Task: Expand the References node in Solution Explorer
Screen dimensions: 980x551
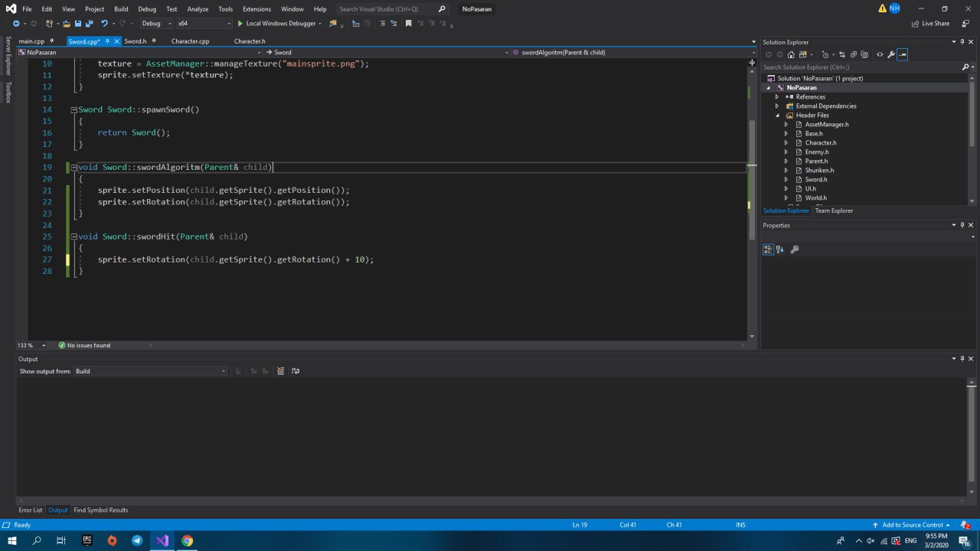Action: [x=777, y=97]
